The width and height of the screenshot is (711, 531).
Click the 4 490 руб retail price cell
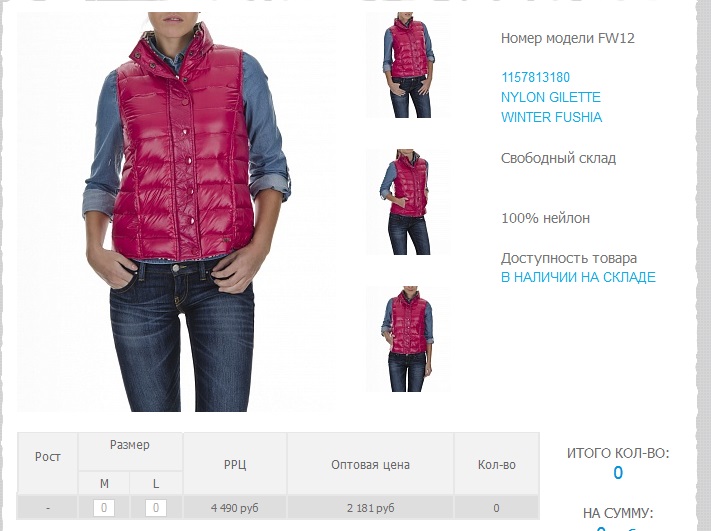point(235,508)
